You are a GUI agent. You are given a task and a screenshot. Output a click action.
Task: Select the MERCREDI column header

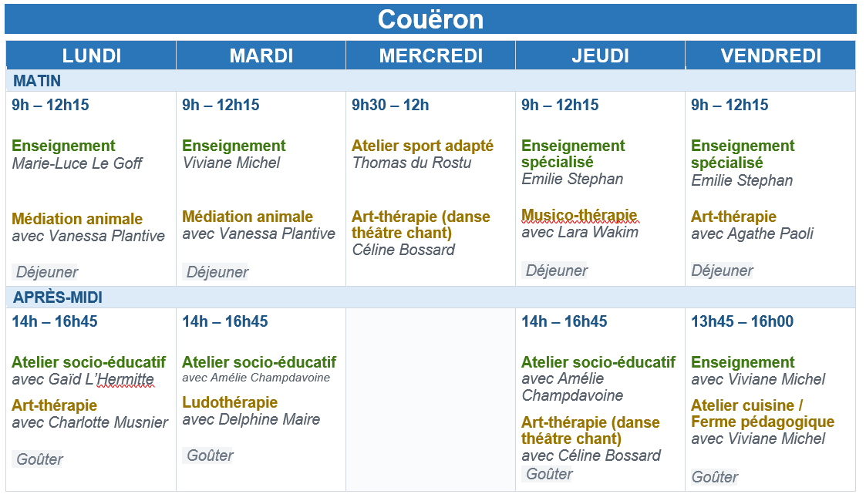click(431, 55)
